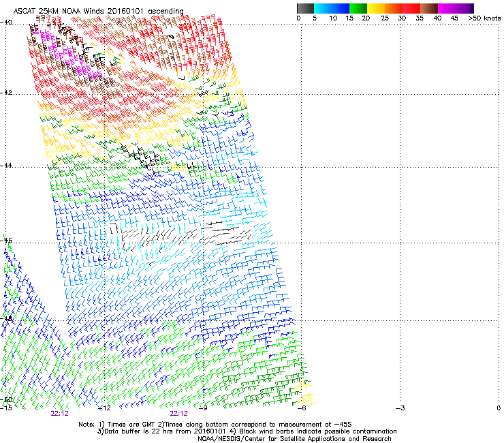Viewport: 504px width, 443px height.
Task: Click the '>50 knots' legend label
Action: (484, 18)
